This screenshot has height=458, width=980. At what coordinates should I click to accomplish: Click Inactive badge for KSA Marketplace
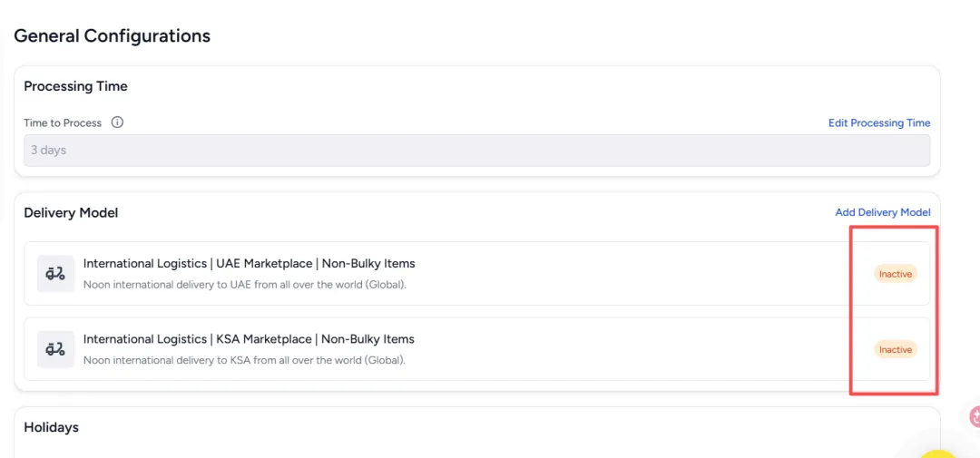(895, 349)
